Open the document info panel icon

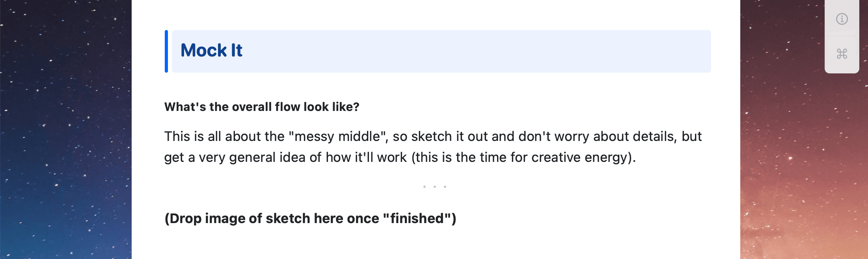[x=842, y=19]
